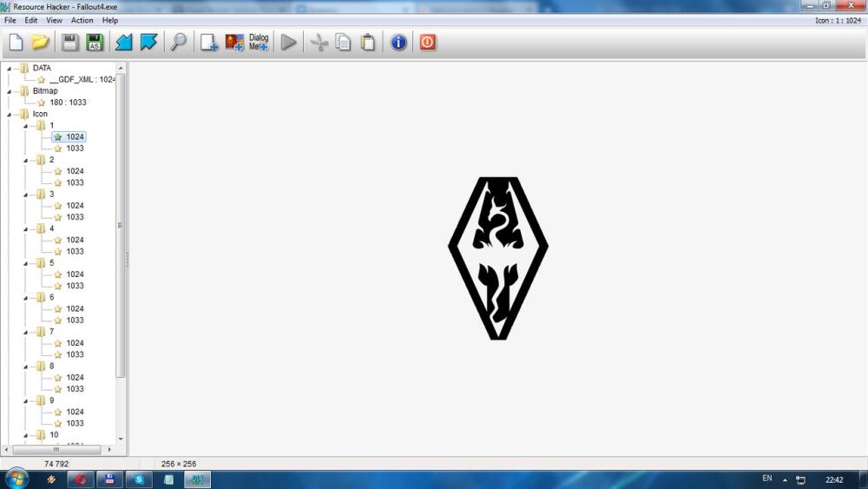Open the Help menu
Viewport: 868px width, 489px height.
tap(110, 20)
